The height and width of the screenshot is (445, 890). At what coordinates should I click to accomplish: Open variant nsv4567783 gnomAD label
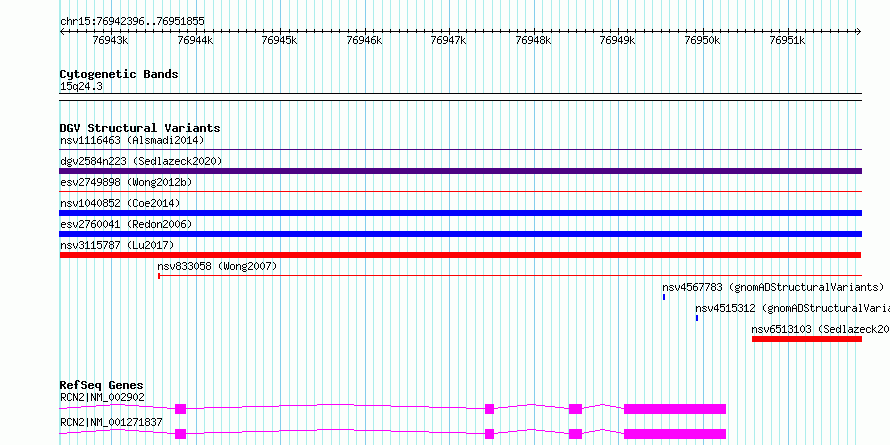tap(773, 287)
